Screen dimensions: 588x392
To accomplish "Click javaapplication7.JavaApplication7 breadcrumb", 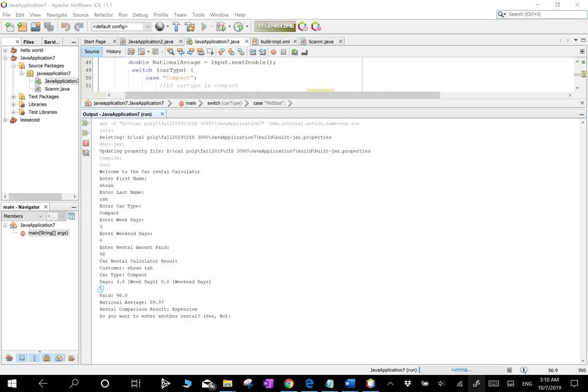I will coord(129,103).
